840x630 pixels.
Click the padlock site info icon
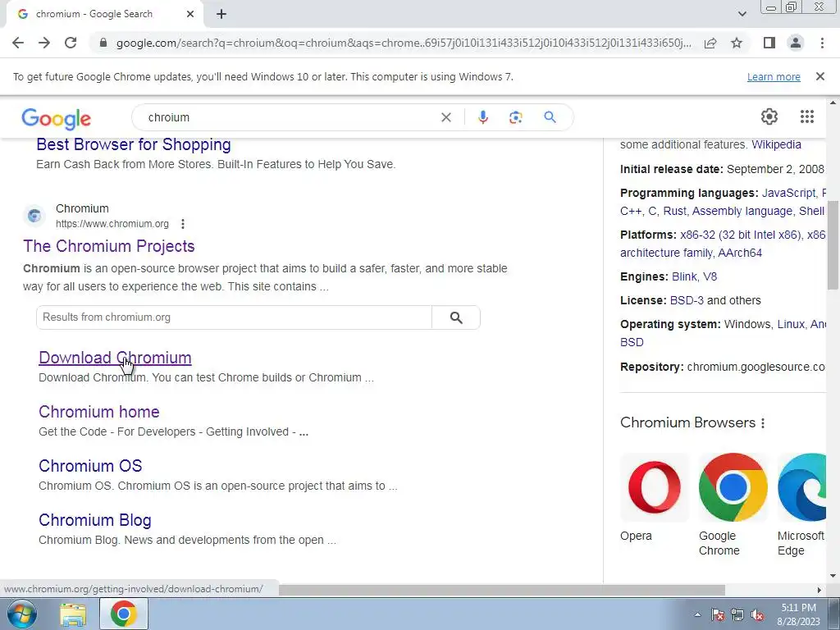coord(103,43)
